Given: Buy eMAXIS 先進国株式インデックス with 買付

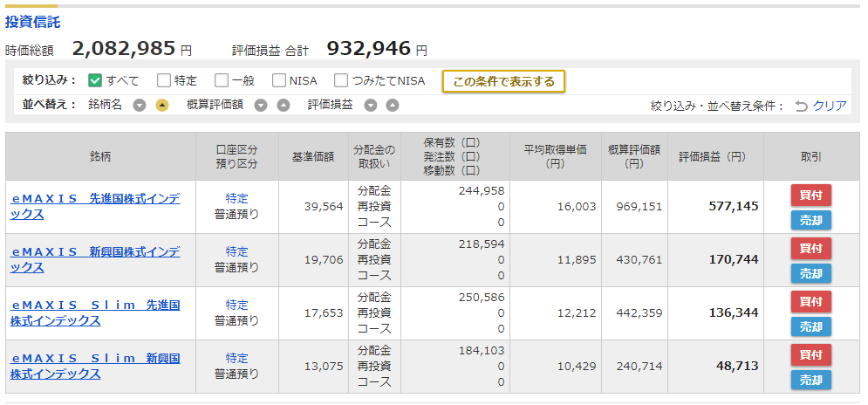Looking at the screenshot, I should [811, 195].
